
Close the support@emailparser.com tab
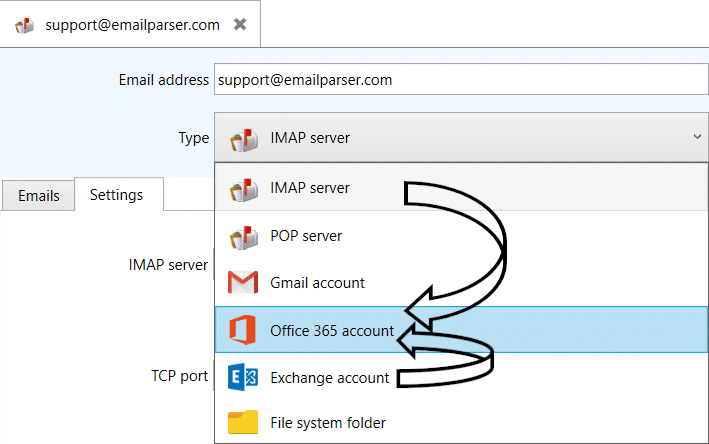240,24
